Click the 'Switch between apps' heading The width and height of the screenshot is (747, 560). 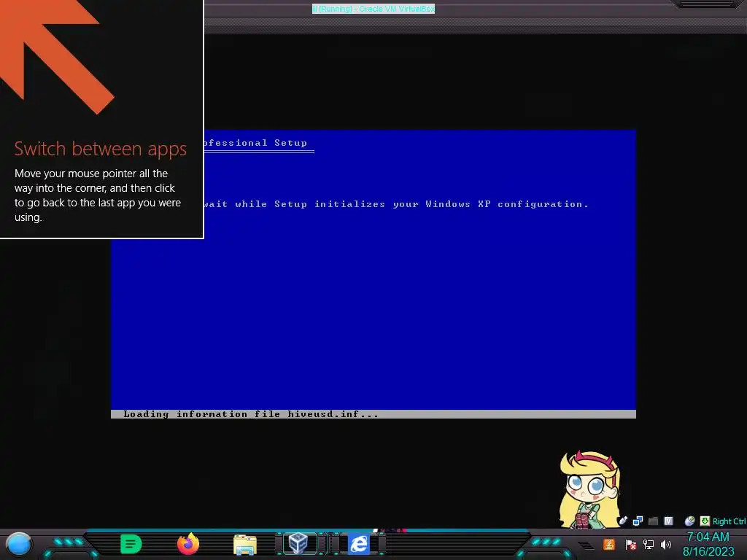(x=101, y=149)
